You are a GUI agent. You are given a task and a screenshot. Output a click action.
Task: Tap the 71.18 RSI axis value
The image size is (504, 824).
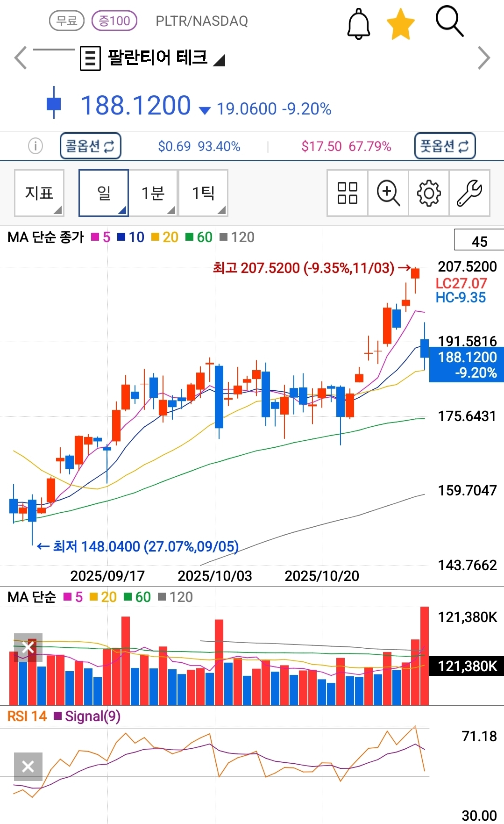pyautogui.click(x=479, y=737)
